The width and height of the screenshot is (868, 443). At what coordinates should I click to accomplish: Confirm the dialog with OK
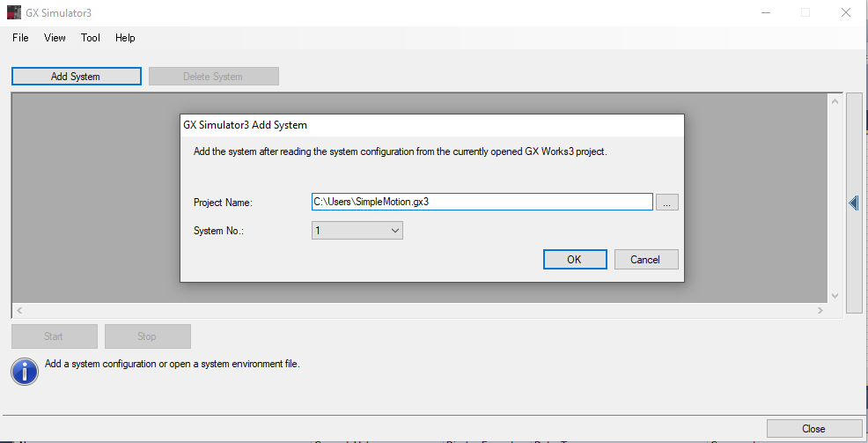pyautogui.click(x=574, y=260)
